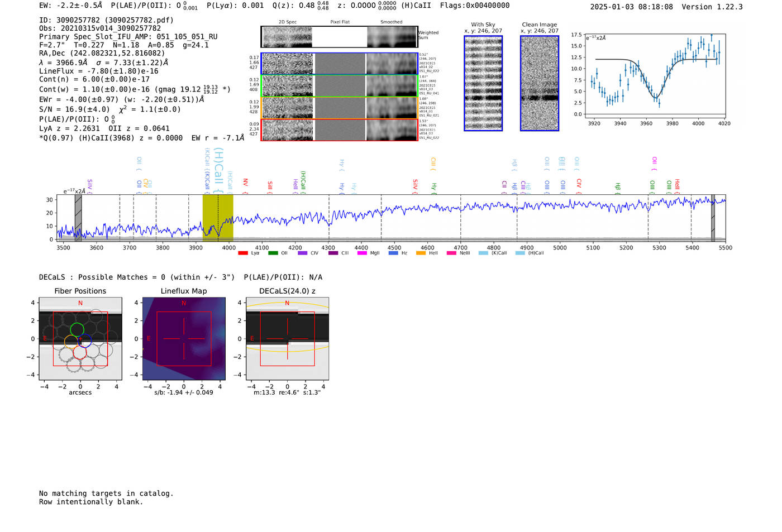Image resolution: width=782 pixels, height=532 pixels.
Task: Open the Clean Image cutout
Action: 540,83
